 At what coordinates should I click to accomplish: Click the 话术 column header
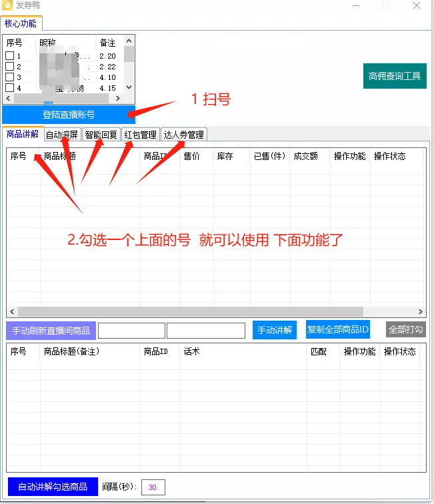click(192, 351)
